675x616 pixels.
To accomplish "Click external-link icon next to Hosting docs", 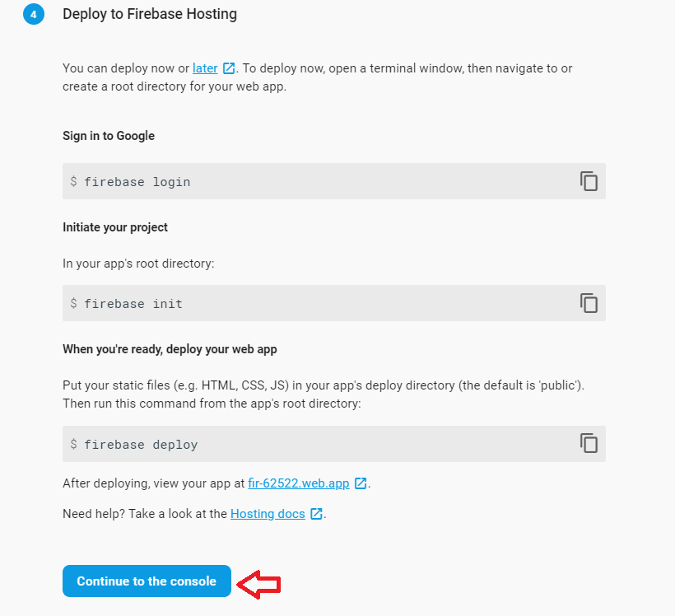I will (316, 514).
